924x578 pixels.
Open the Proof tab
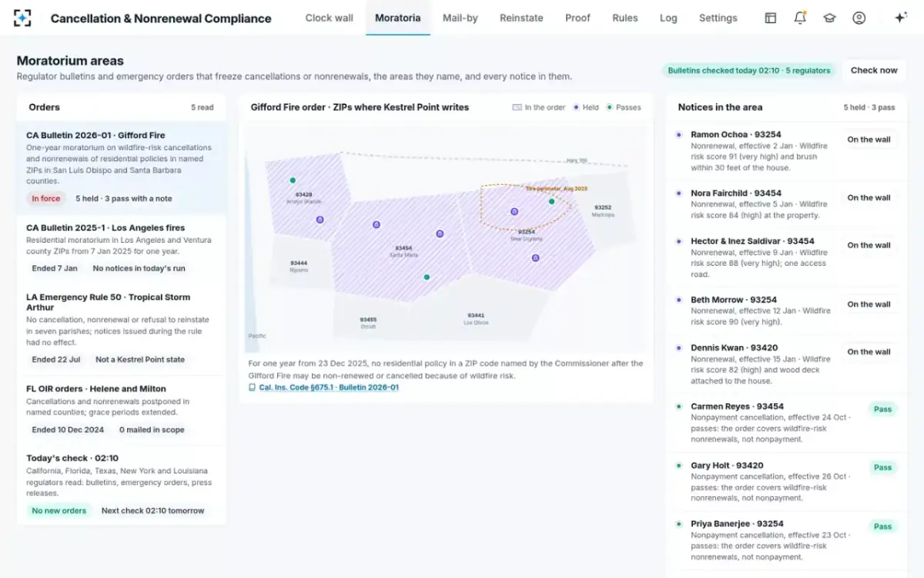pos(577,18)
